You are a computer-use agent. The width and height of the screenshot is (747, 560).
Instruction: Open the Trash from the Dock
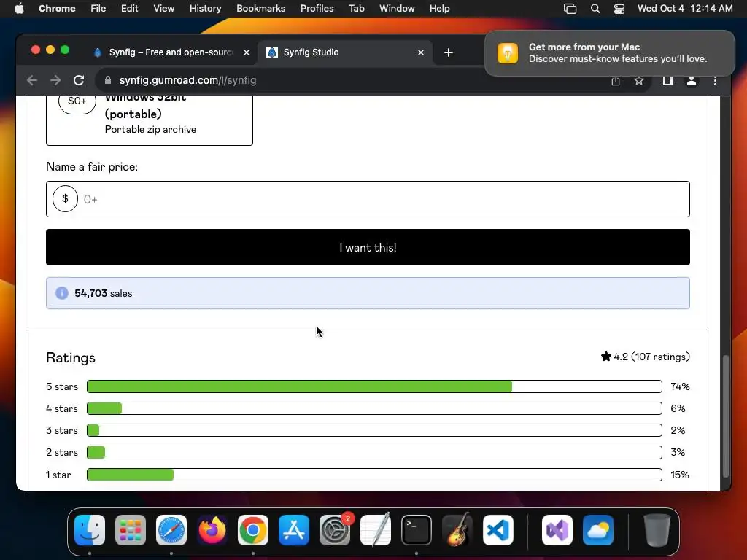click(657, 529)
